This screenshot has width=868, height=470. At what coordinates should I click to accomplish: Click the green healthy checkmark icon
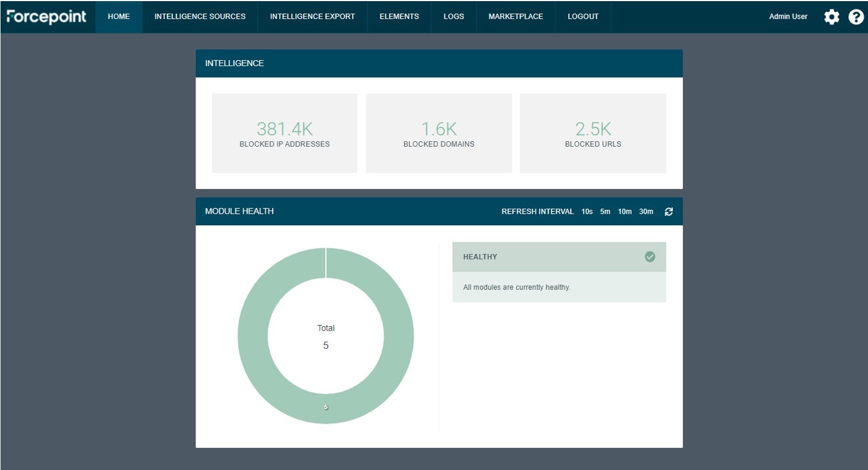pyautogui.click(x=650, y=257)
